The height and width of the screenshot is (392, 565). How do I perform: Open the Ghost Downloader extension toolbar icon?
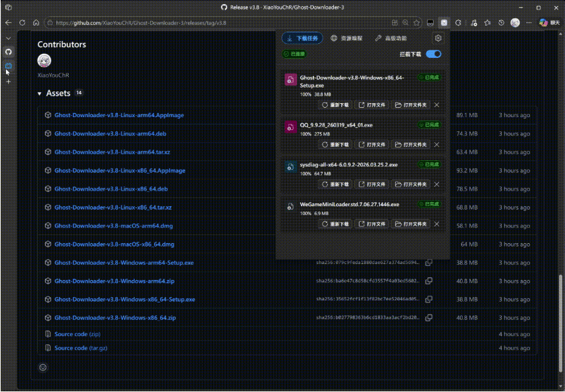[x=444, y=23]
